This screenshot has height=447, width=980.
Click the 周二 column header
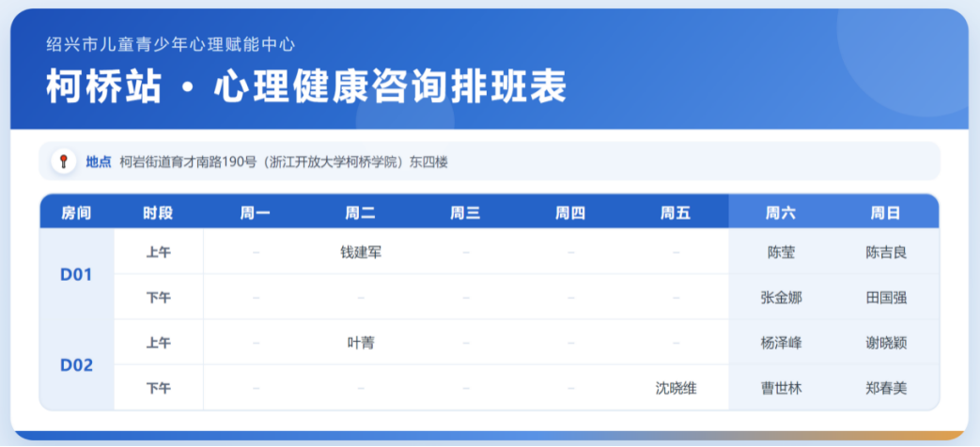point(361,213)
